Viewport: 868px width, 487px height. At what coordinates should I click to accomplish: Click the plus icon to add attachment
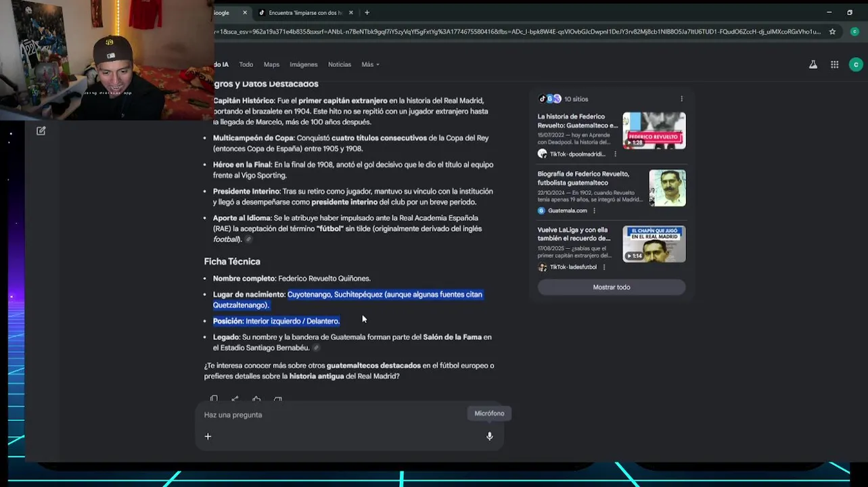click(x=208, y=436)
